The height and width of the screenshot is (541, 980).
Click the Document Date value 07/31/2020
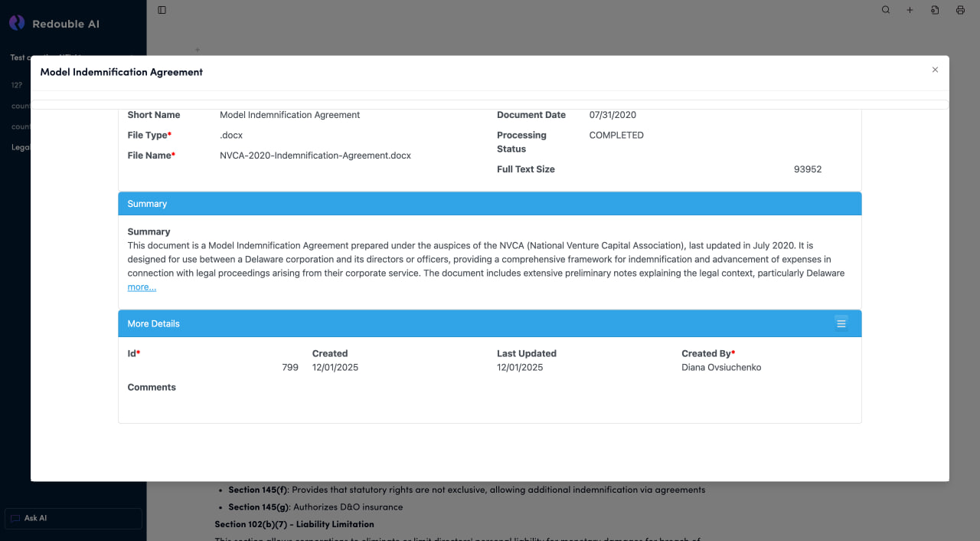(x=612, y=115)
